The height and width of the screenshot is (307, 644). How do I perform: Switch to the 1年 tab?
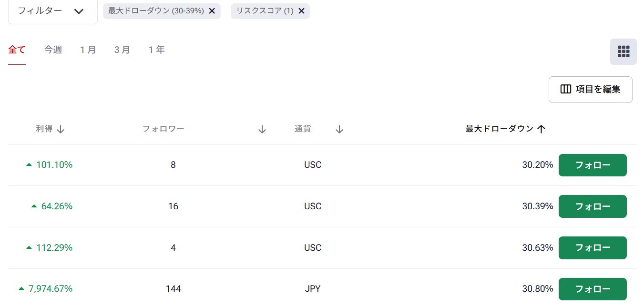[x=157, y=50]
